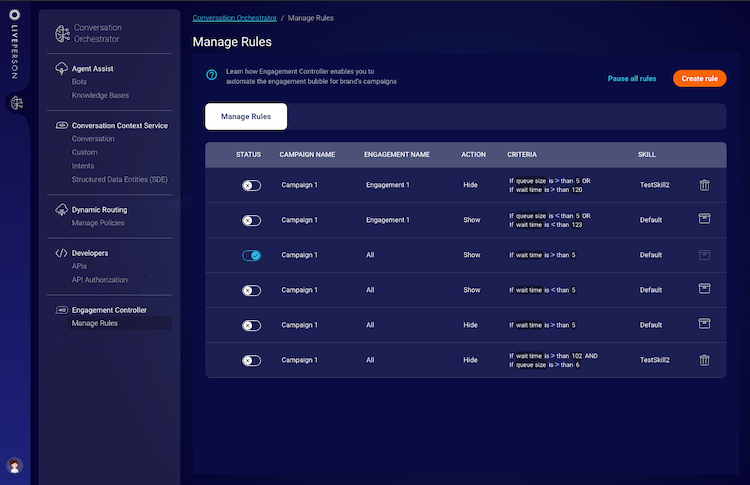Click the Create rule button
This screenshot has width=750, height=485.
click(699, 78)
